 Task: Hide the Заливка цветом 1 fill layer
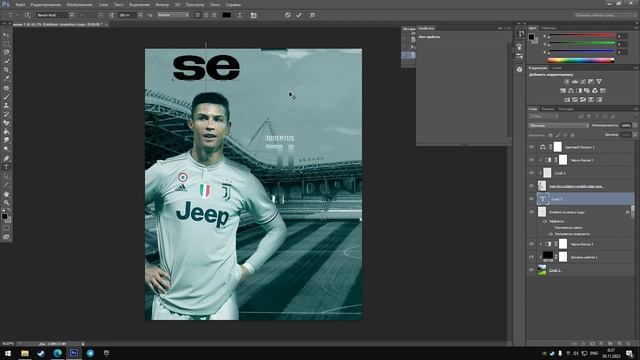coord(531,257)
